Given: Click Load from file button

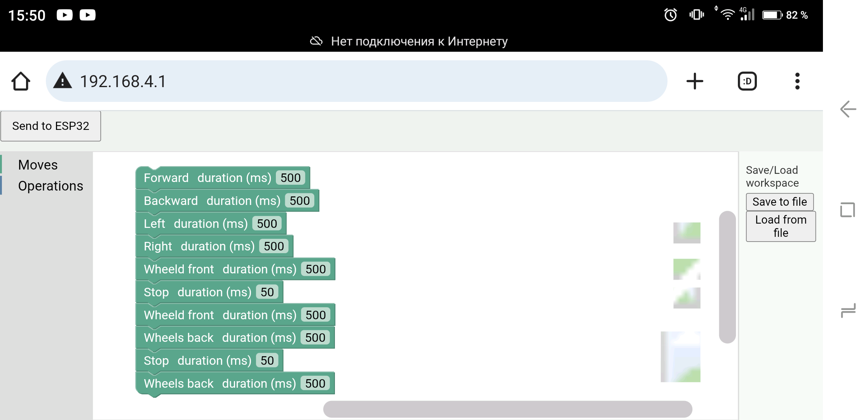Looking at the screenshot, I should point(781,226).
